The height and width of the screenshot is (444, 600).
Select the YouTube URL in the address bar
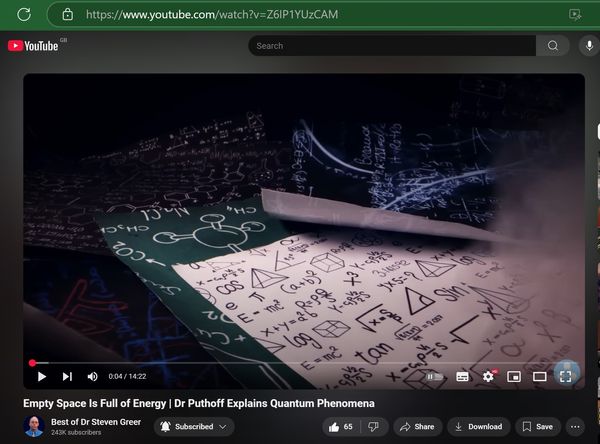pyautogui.click(x=212, y=15)
